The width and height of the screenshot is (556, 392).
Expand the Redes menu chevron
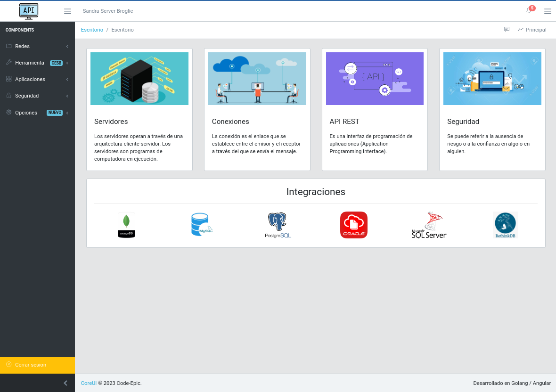67,47
